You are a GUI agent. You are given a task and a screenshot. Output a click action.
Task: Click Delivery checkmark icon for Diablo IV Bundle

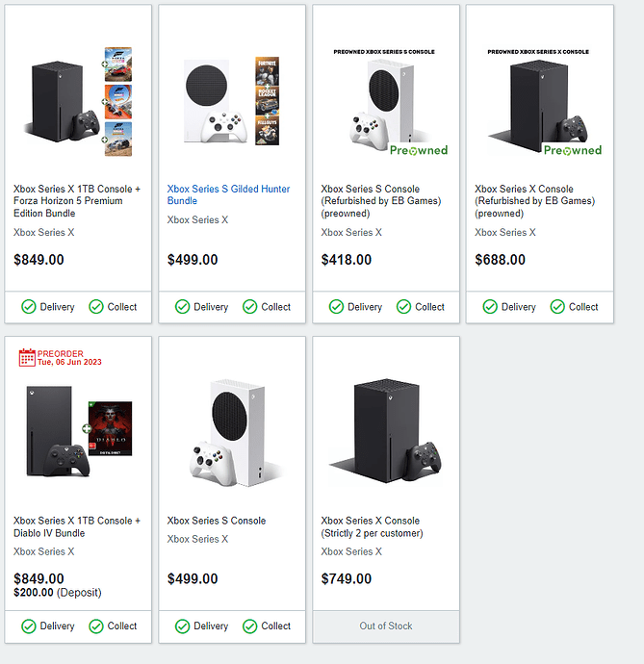[x=29, y=626]
